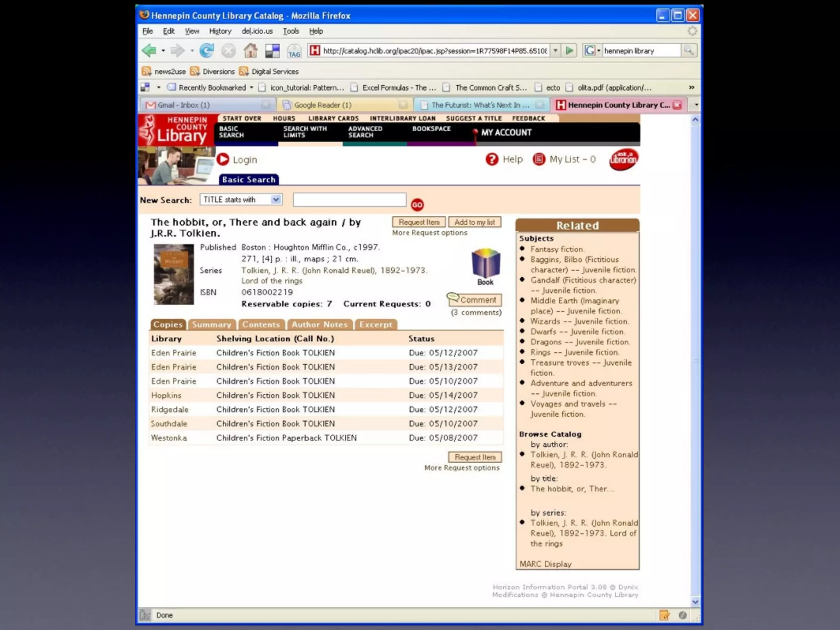Viewport: 840px width, 630px height.
Task: Open the Fantasy fiction subject link
Action: point(557,249)
